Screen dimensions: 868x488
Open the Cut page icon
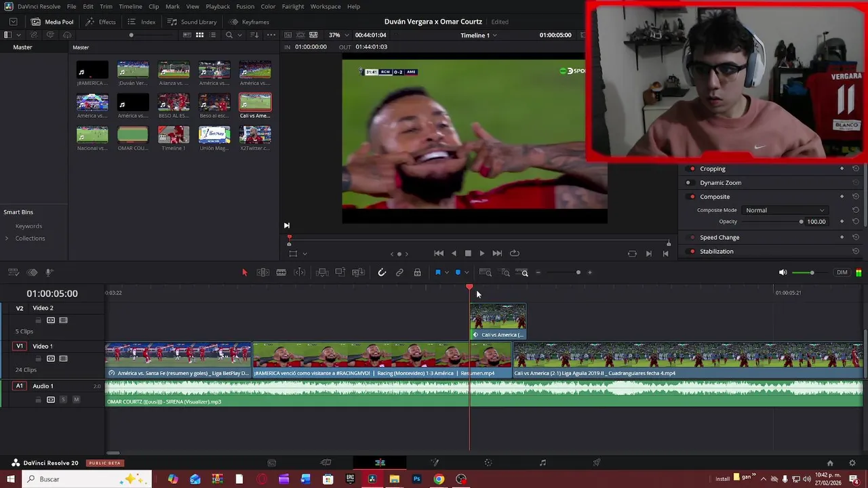point(325,463)
